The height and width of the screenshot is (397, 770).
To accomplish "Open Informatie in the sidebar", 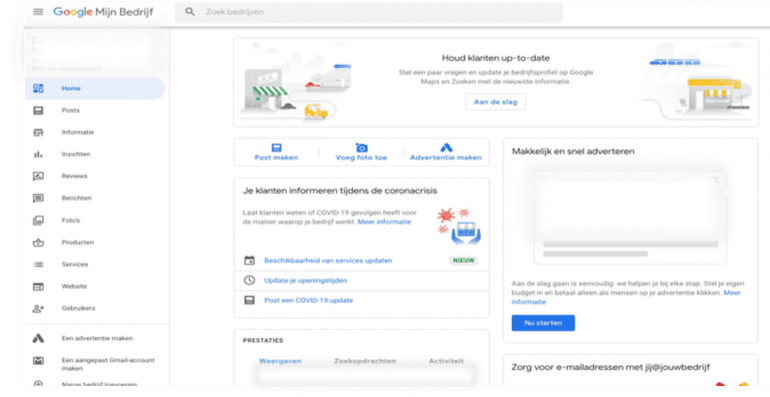I will [x=95, y=132].
